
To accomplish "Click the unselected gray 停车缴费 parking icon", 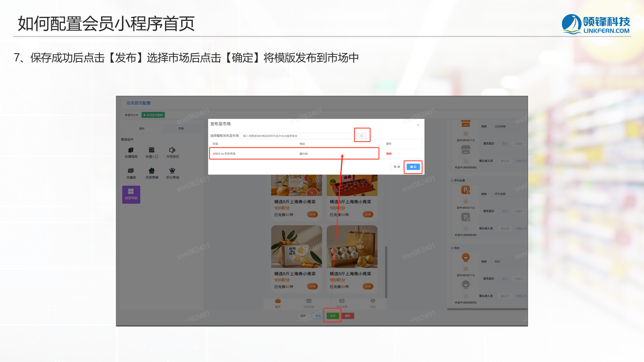I will pos(466,217).
